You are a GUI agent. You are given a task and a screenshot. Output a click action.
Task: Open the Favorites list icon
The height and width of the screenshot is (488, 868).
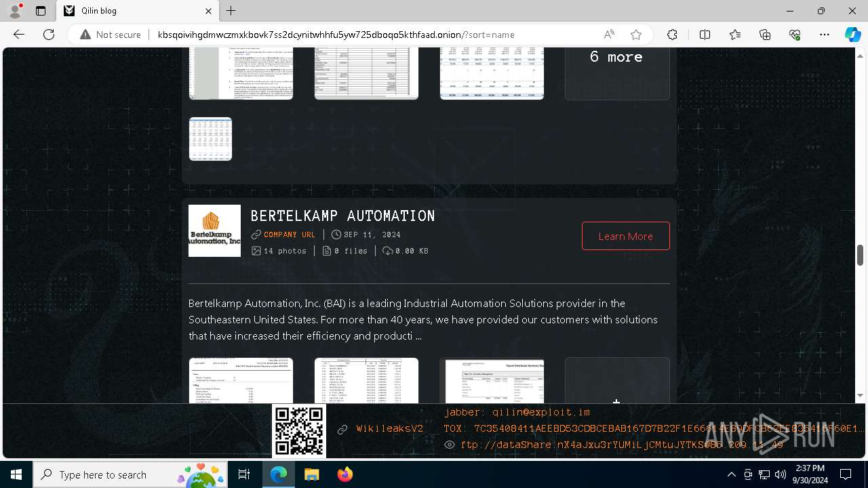coord(735,35)
